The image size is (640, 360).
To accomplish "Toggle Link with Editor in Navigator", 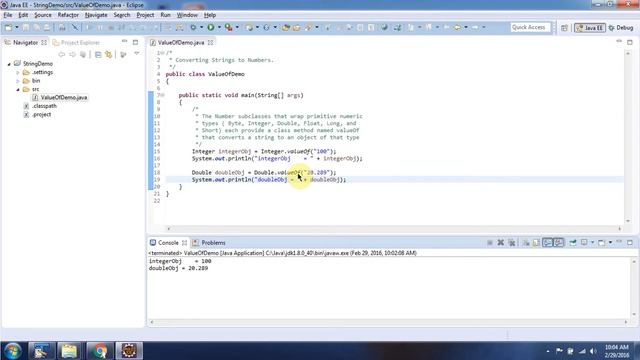I will [x=109, y=54].
